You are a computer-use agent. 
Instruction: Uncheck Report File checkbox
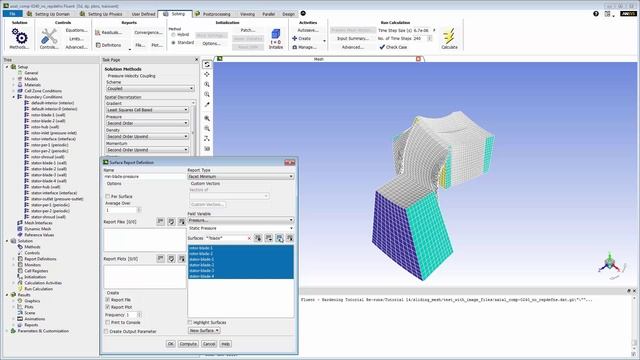tap(108, 300)
